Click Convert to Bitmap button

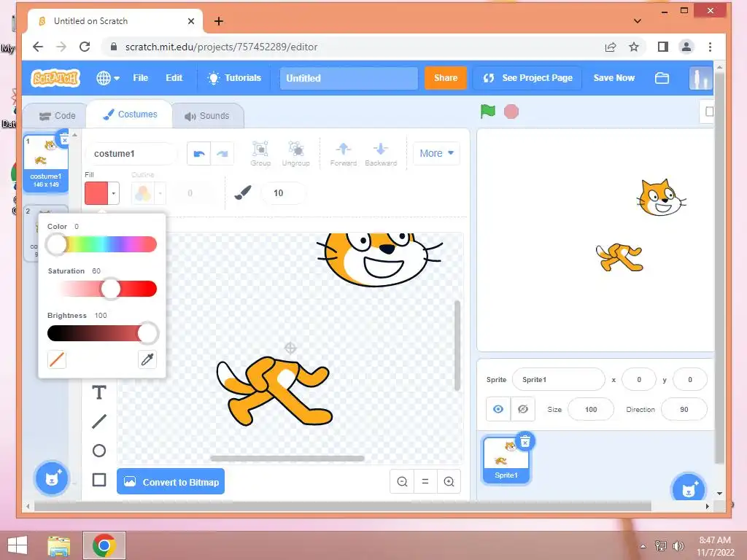pyautogui.click(x=171, y=482)
